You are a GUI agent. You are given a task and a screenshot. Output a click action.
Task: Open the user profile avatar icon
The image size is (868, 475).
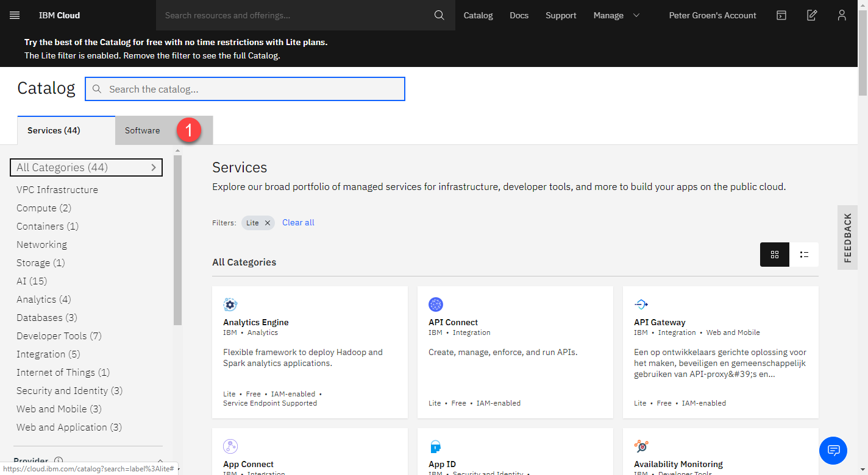point(842,15)
